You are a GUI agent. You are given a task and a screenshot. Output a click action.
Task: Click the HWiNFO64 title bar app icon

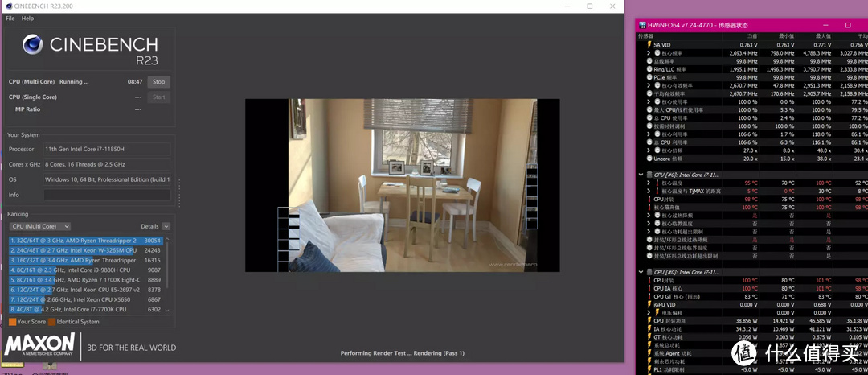click(642, 26)
